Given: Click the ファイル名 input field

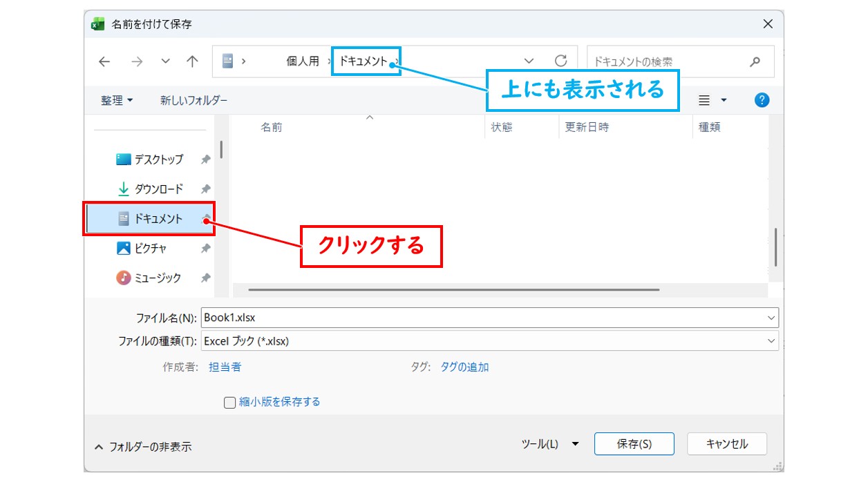Looking at the screenshot, I should click(x=415, y=318).
